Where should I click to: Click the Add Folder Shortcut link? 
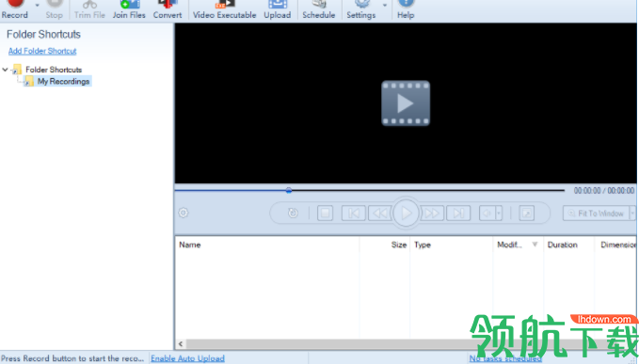pyautogui.click(x=42, y=51)
